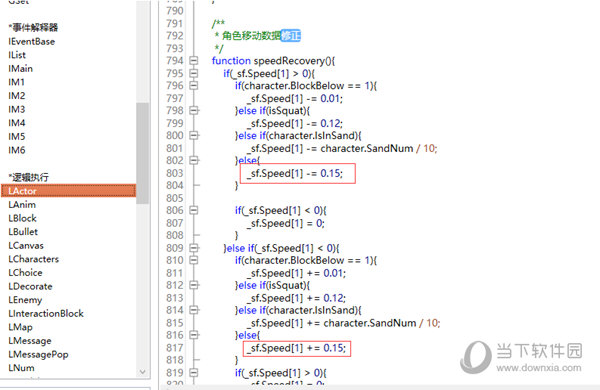Screen dimensions: 600x390
Task: Select IM1 in the class list
Action: coord(16,82)
